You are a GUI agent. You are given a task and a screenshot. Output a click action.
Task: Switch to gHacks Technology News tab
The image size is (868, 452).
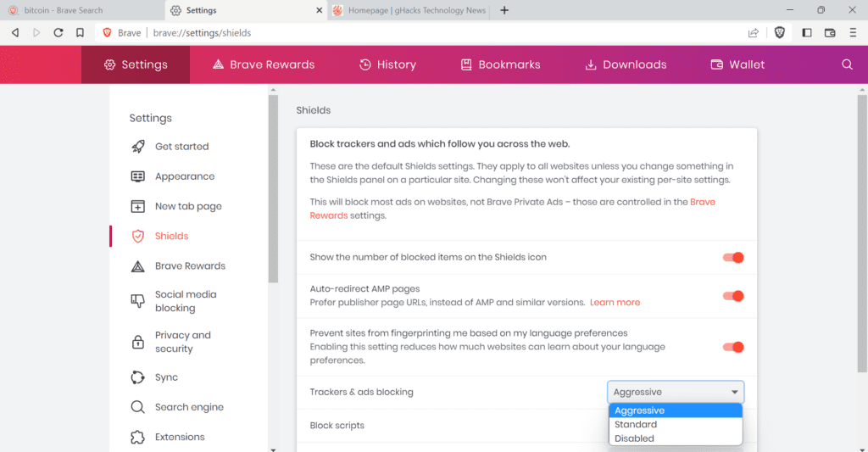[409, 10]
